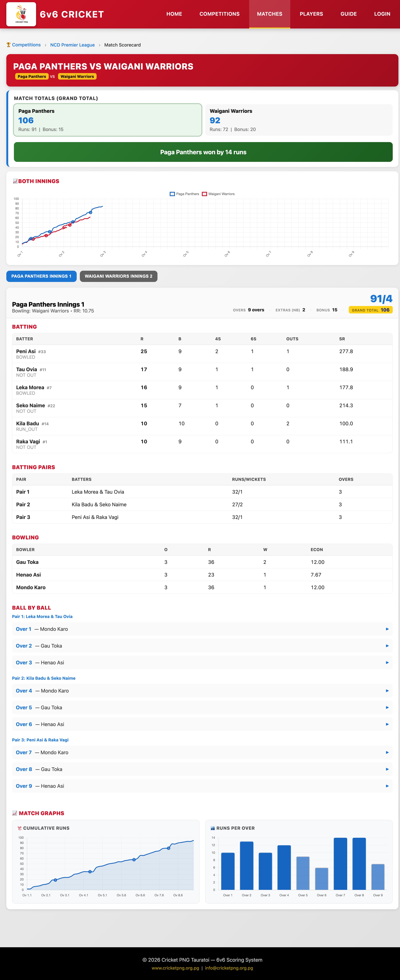Viewport: 400px width, 980px height.
Task: Click the Waigani Warriors total score card
Action: tap(299, 120)
